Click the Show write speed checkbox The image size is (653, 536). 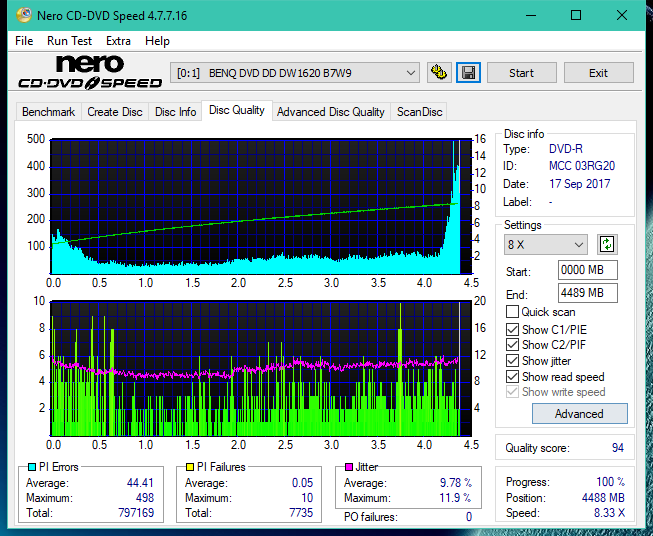pyautogui.click(x=512, y=392)
